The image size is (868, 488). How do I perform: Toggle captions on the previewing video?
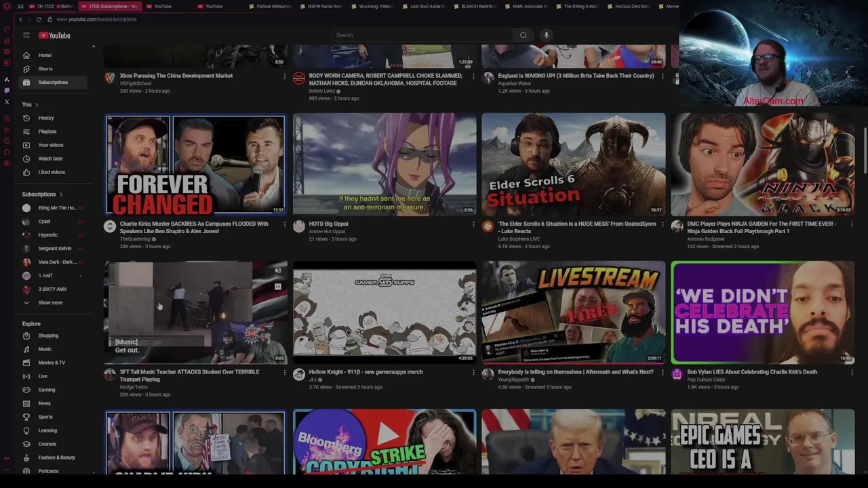tap(277, 287)
